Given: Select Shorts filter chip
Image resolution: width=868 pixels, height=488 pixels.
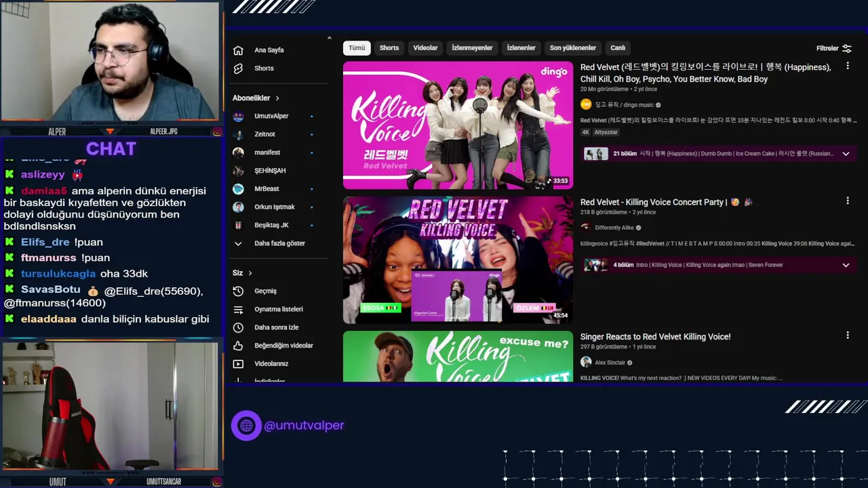Looking at the screenshot, I should [x=389, y=48].
